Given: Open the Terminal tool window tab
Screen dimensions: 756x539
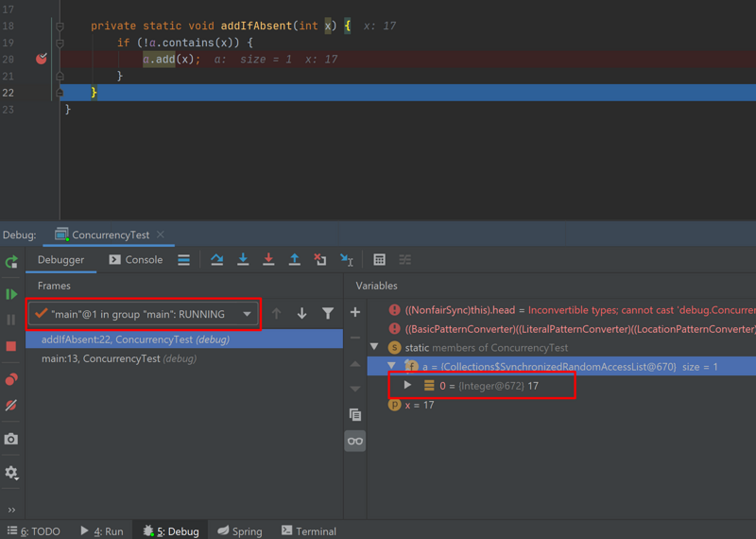Looking at the screenshot, I should [308, 531].
